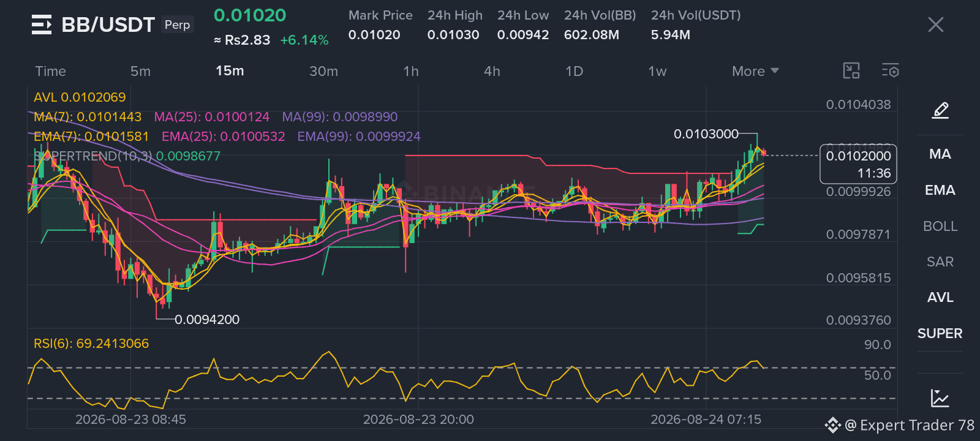Screen dimensions: 980x441
Task: Click the MA(99): 0.0098990 legend
Action: pyautogui.click(x=340, y=117)
